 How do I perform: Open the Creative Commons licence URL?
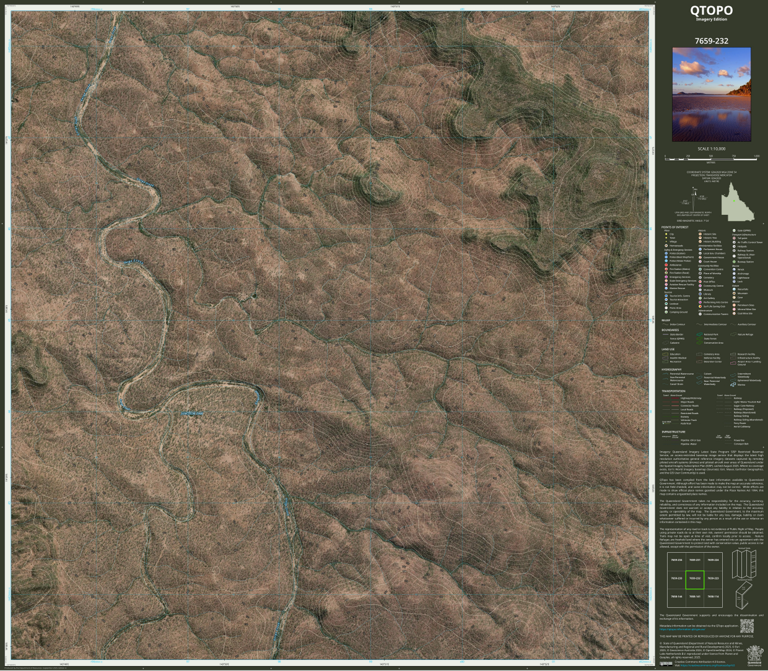[x=708, y=665]
